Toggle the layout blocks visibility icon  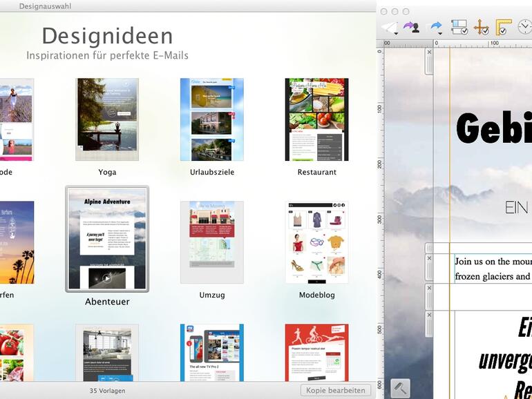pyautogui.click(x=459, y=27)
